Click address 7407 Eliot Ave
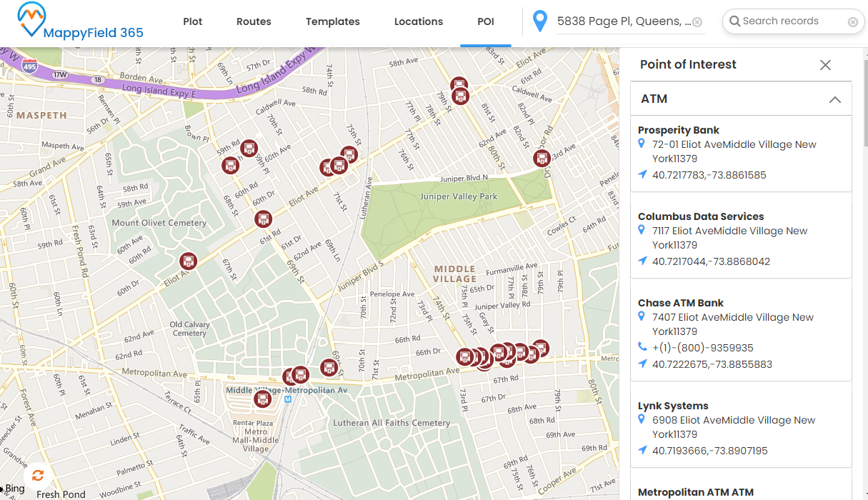Image resolution: width=868 pixels, height=500 pixels. [x=733, y=324]
